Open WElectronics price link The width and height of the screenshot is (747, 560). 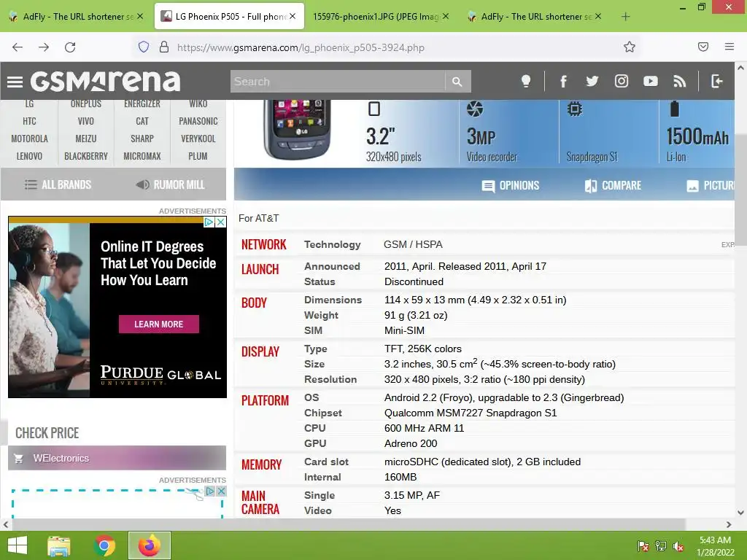coord(117,458)
